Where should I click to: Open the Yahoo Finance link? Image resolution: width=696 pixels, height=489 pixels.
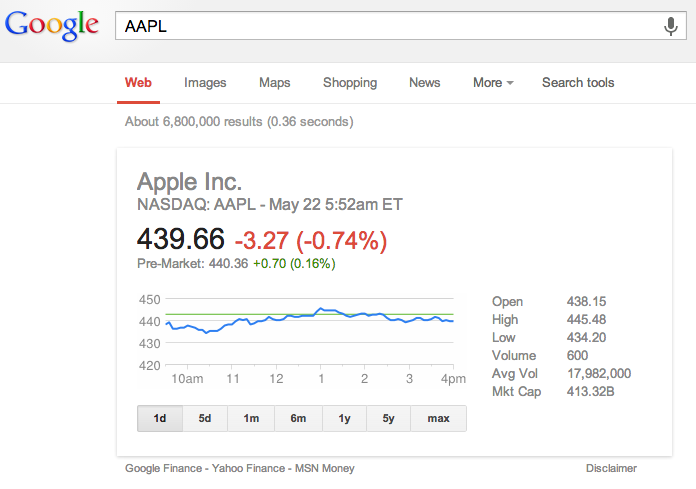247,468
